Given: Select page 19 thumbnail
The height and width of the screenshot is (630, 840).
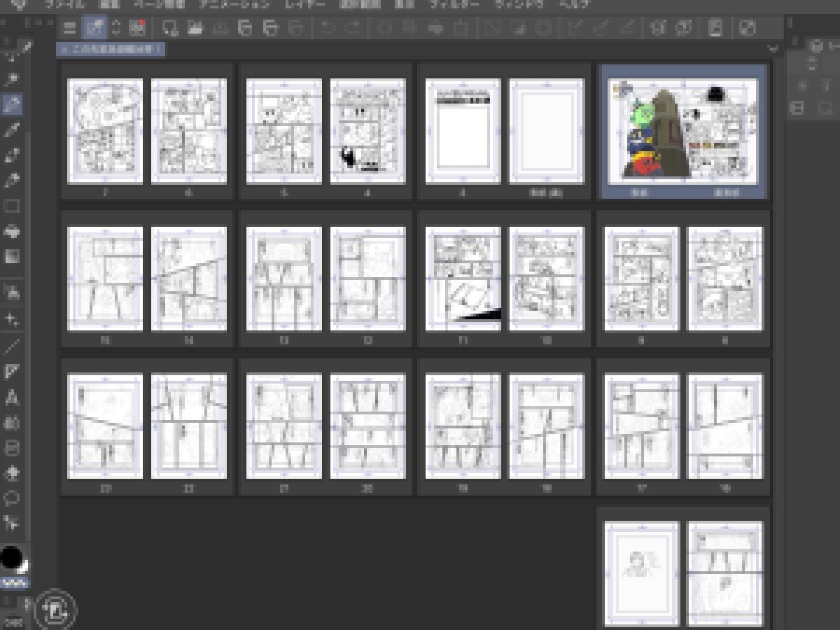Looking at the screenshot, I should 463,426.
